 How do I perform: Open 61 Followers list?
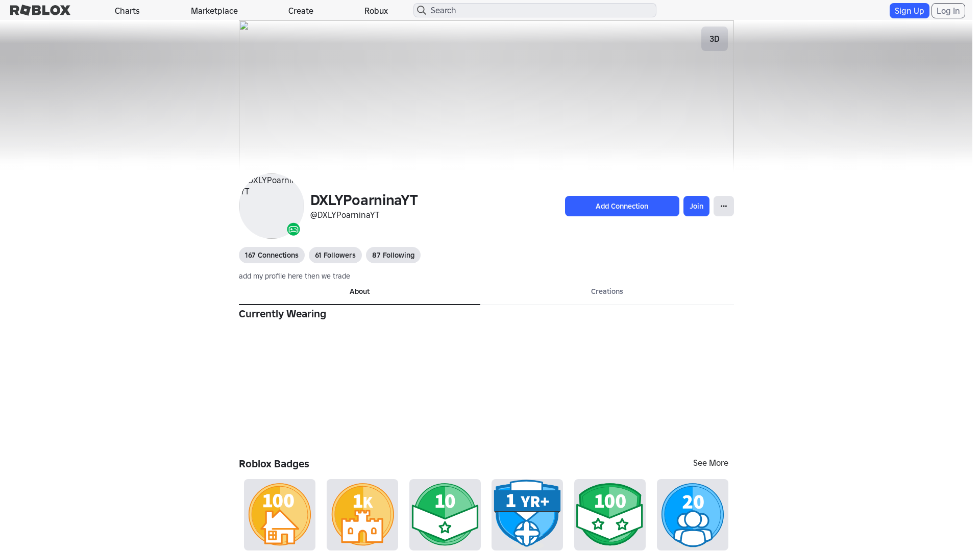coord(335,255)
